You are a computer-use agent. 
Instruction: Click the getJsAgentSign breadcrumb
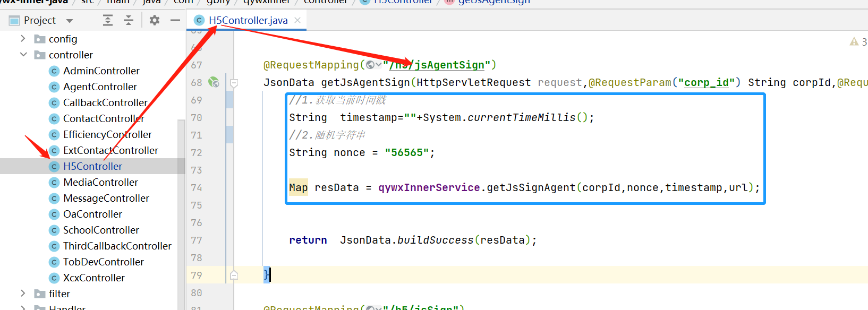tap(494, 2)
